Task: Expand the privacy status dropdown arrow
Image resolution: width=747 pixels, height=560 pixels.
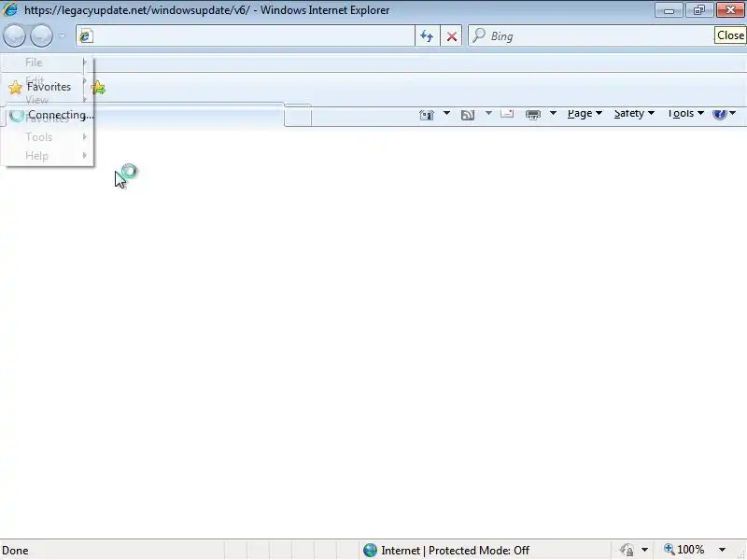Action: 644,550
